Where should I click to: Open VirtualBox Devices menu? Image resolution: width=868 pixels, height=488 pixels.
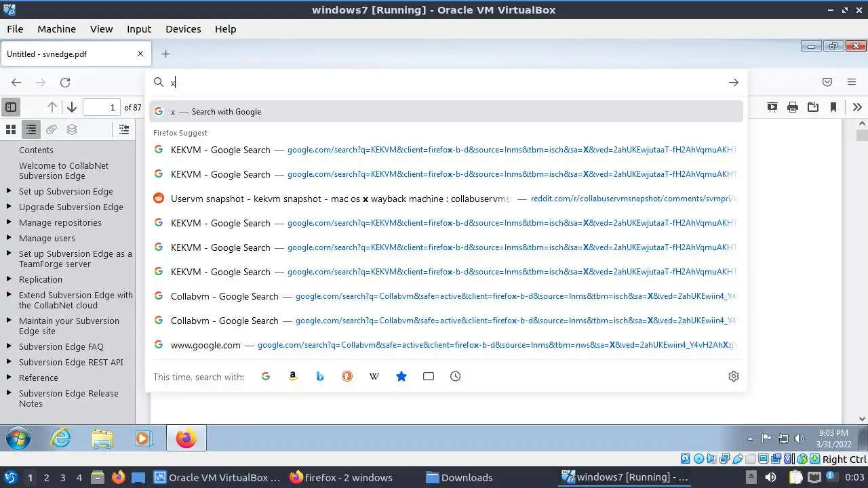[x=183, y=29]
